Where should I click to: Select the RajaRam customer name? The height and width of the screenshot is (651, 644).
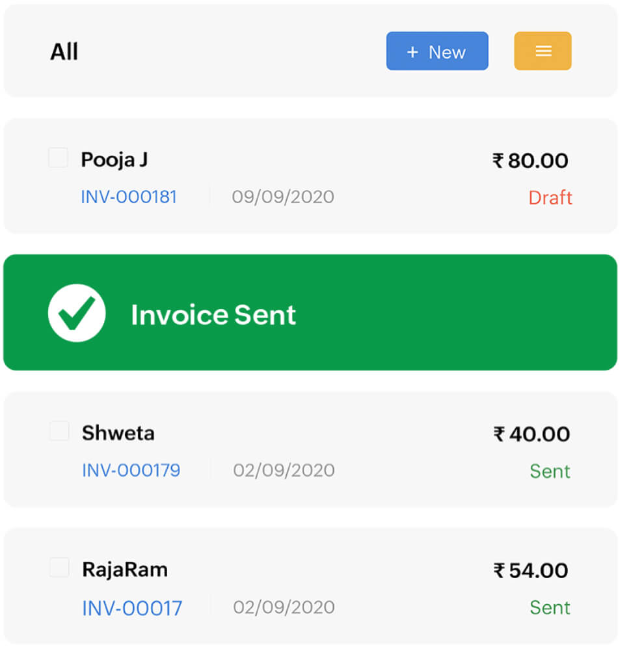point(125,569)
